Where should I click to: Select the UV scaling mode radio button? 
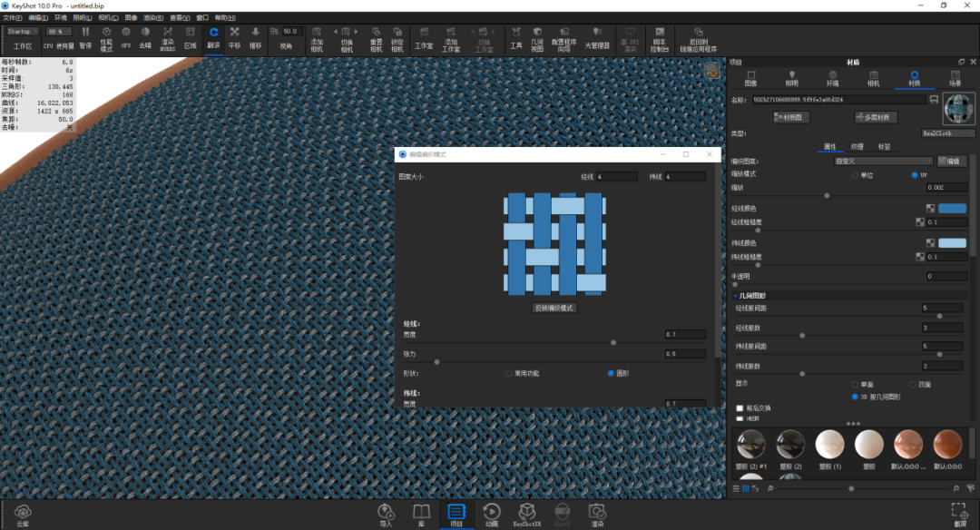point(915,175)
